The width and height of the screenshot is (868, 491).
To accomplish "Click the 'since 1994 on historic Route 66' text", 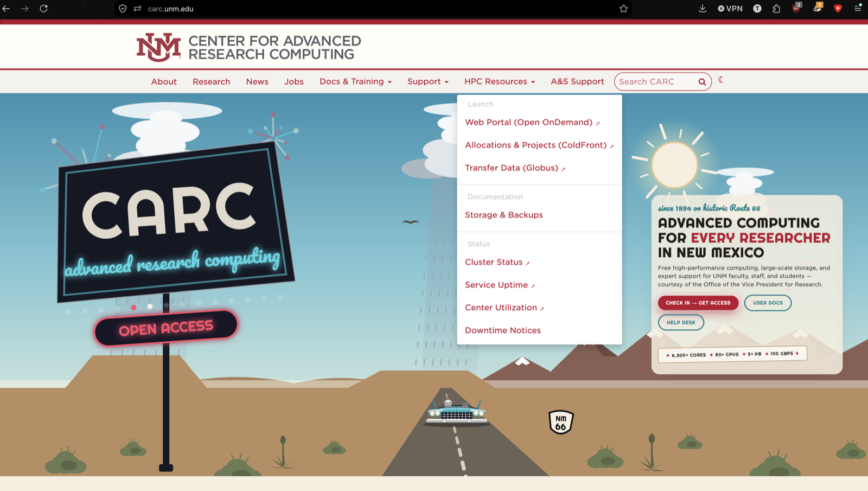I will tap(709, 208).
